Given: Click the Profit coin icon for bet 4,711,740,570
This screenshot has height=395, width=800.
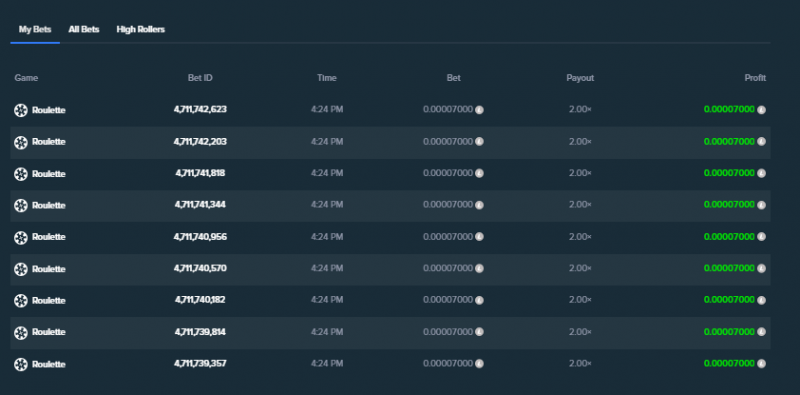Looking at the screenshot, I should [761, 268].
